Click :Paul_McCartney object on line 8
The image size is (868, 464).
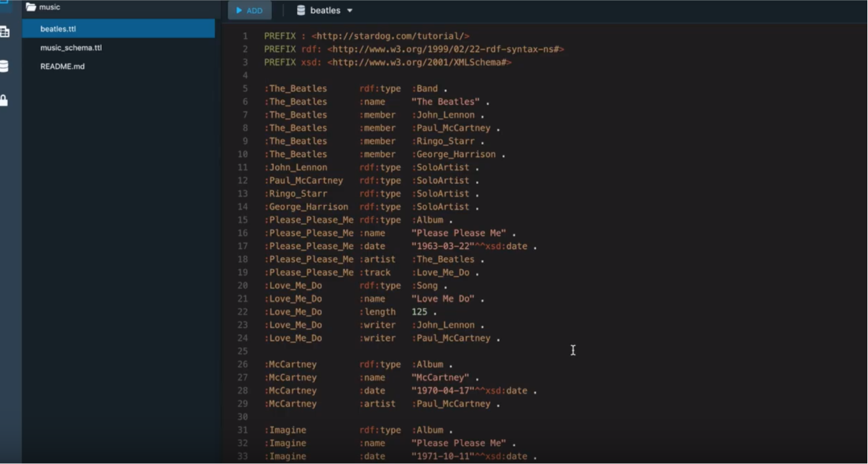tap(451, 128)
